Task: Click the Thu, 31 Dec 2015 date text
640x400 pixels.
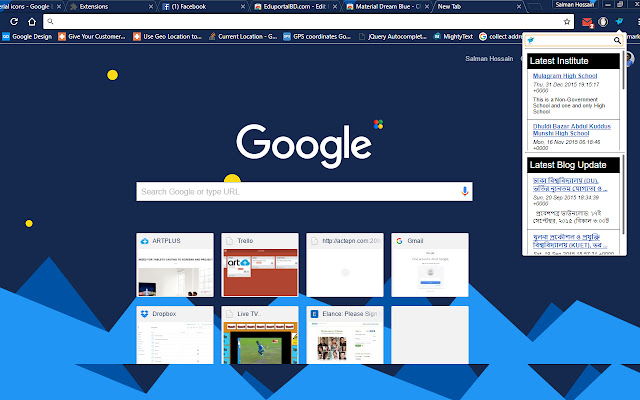Action: [566, 87]
